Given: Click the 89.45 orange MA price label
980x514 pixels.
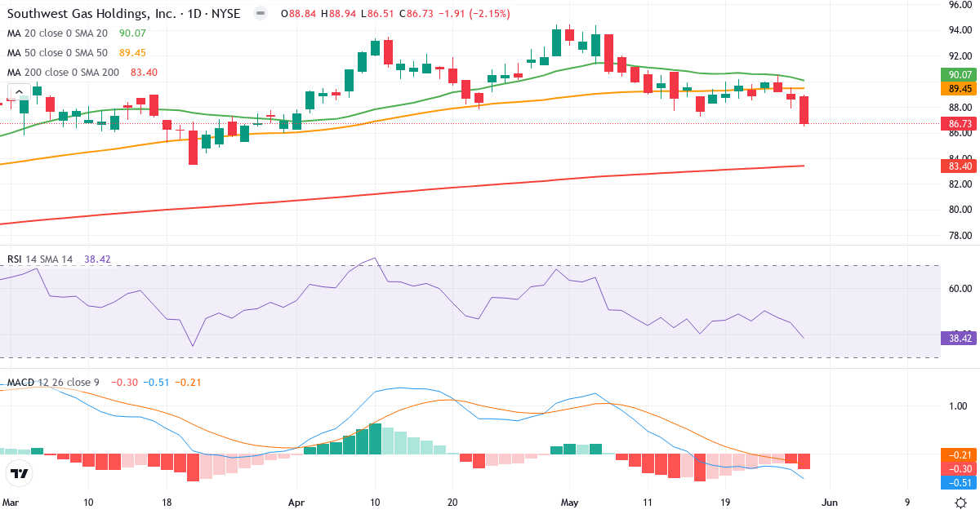Looking at the screenshot, I should point(960,88).
